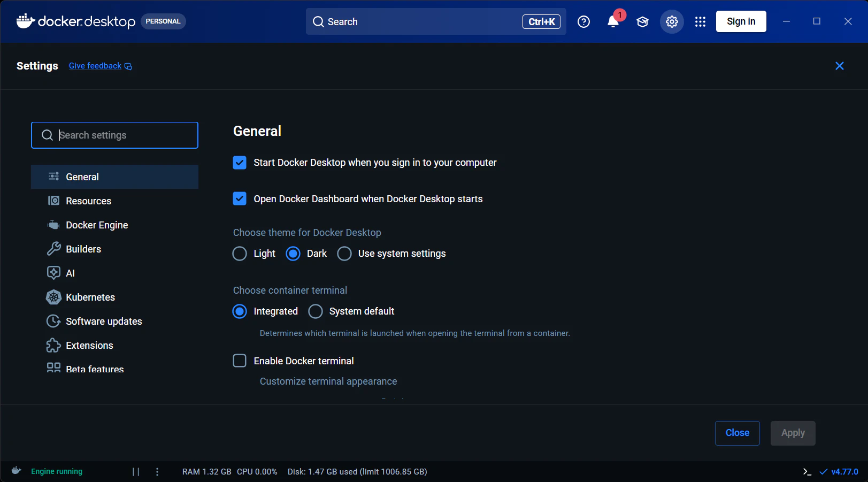Click the Resources icon in sidebar

[53, 201]
